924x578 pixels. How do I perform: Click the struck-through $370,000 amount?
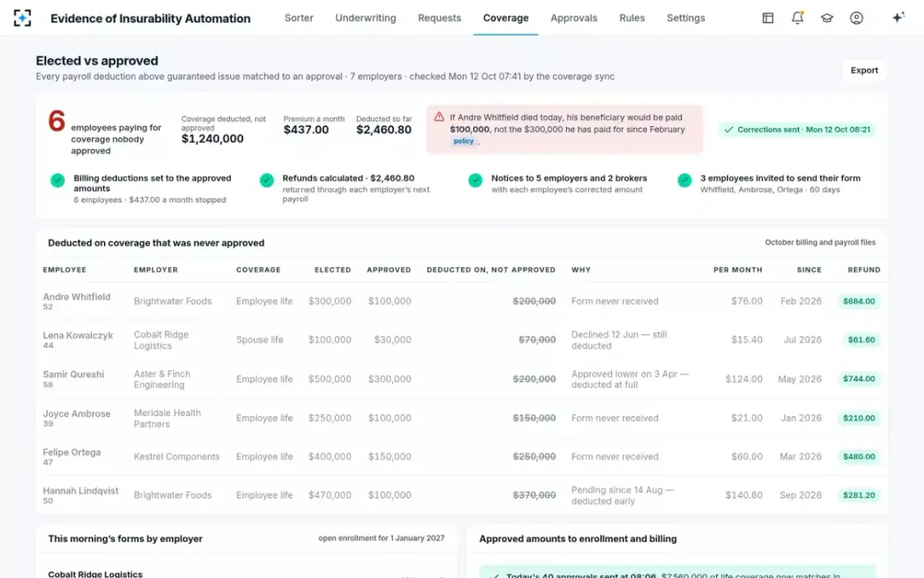pyautogui.click(x=534, y=496)
